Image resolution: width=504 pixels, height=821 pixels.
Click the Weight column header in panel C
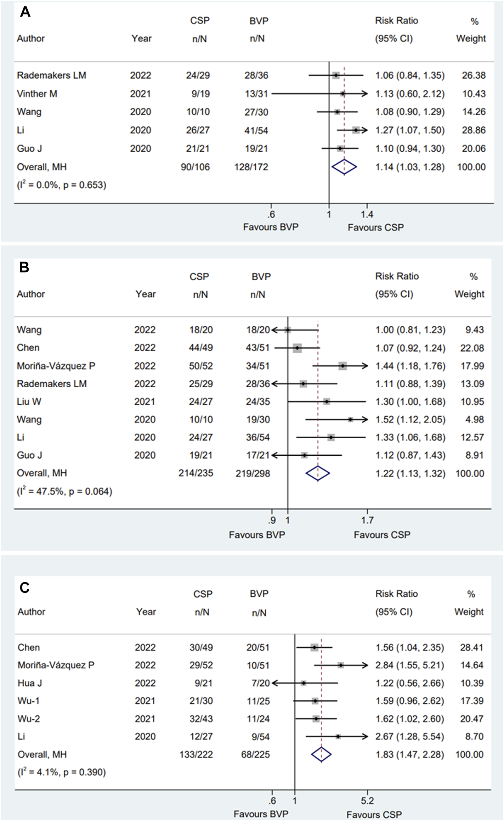pyautogui.click(x=469, y=612)
